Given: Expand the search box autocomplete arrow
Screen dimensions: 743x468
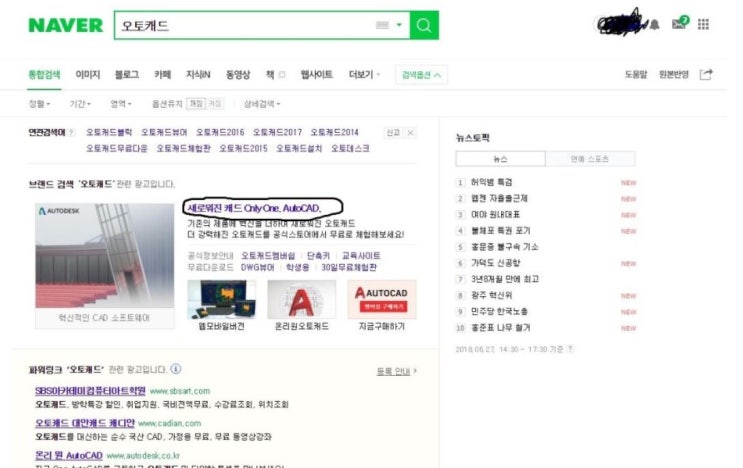Looking at the screenshot, I should pos(399,25).
